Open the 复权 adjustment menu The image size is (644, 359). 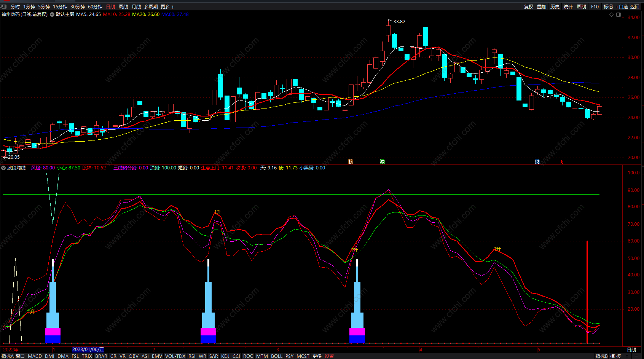tap(529, 7)
